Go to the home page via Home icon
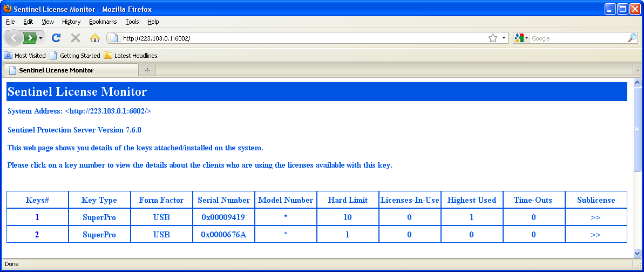This screenshot has width=644, height=272. [x=95, y=38]
